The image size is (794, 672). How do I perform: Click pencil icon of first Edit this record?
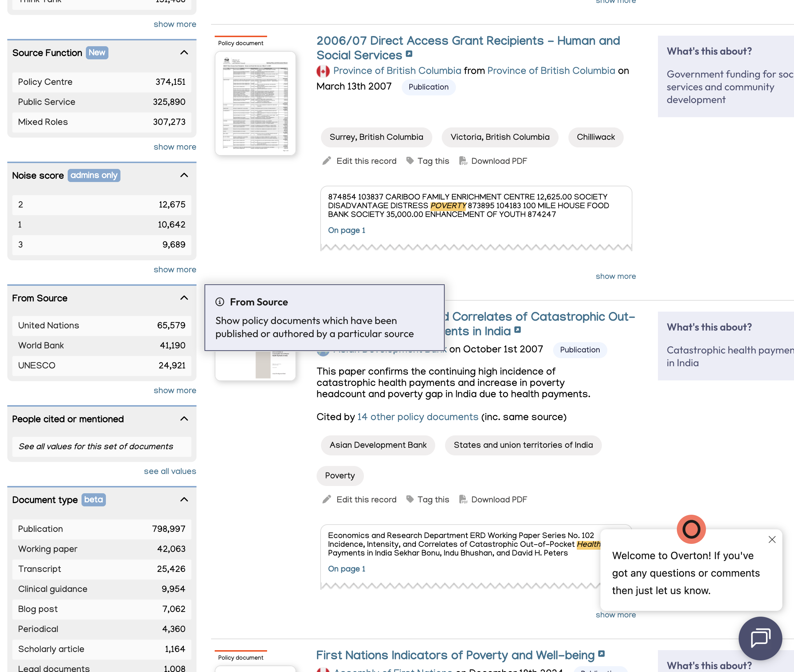tap(326, 161)
